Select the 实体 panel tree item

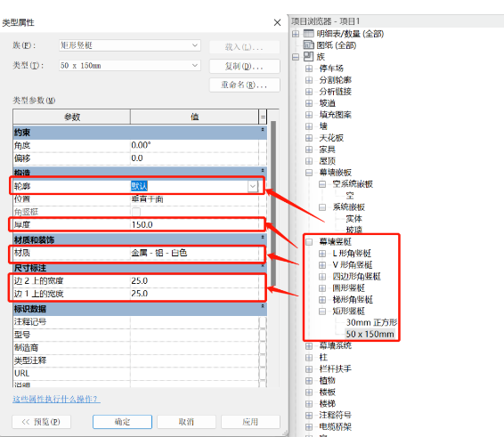[354, 219]
